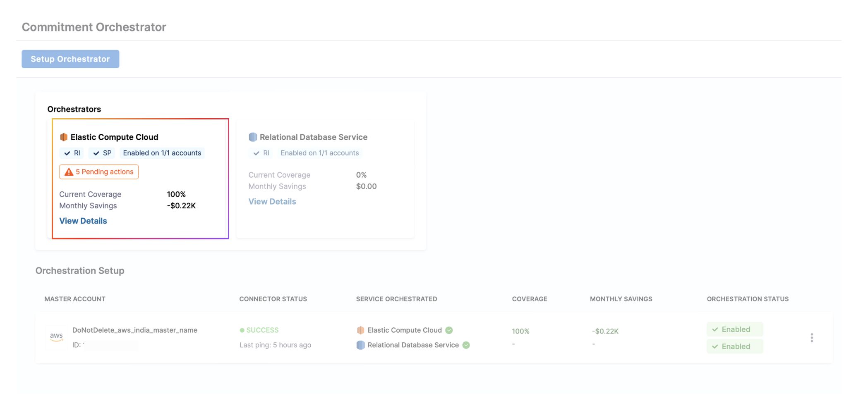Viewport: 868px width, 415px height.
Task: Toggle the SP tag on Elastic Compute Cloud
Action: coord(102,153)
